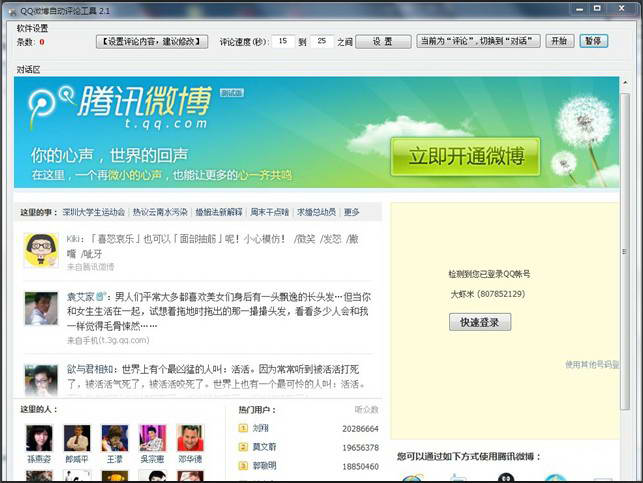The height and width of the screenshot is (483, 643).
Task: Click listener count 20286664
Action: click(x=360, y=429)
